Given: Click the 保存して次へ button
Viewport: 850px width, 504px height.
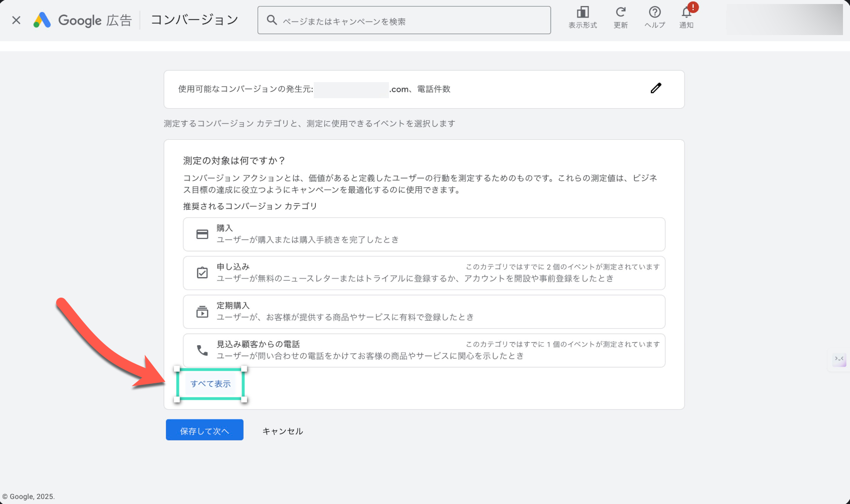Looking at the screenshot, I should [x=204, y=430].
